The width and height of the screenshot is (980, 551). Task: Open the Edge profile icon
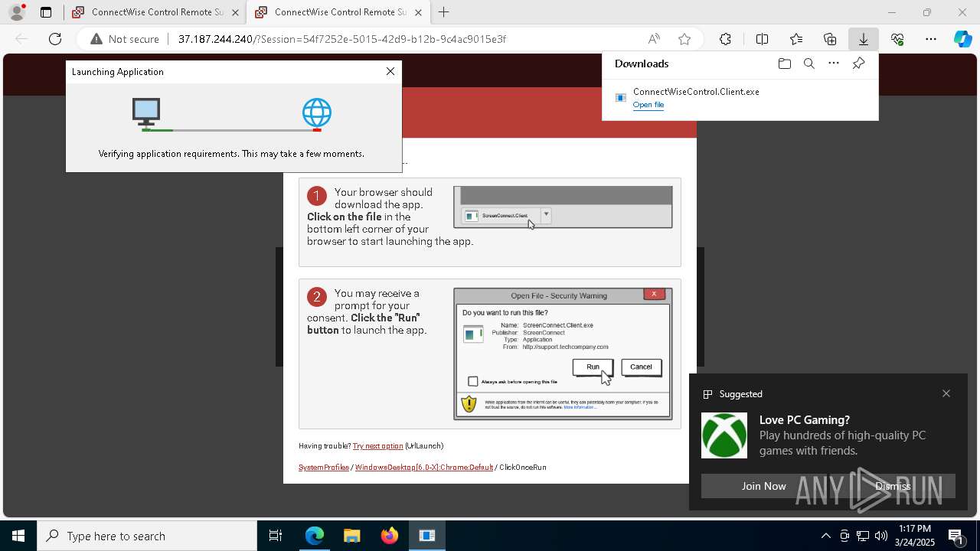(x=17, y=12)
